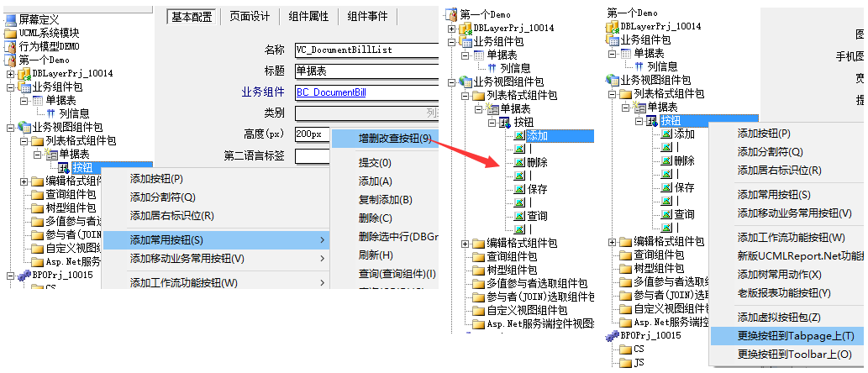Screen dimensions: 868x373
Task: Click the 标题 field containing 单据表
Action: pyautogui.click(x=366, y=71)
